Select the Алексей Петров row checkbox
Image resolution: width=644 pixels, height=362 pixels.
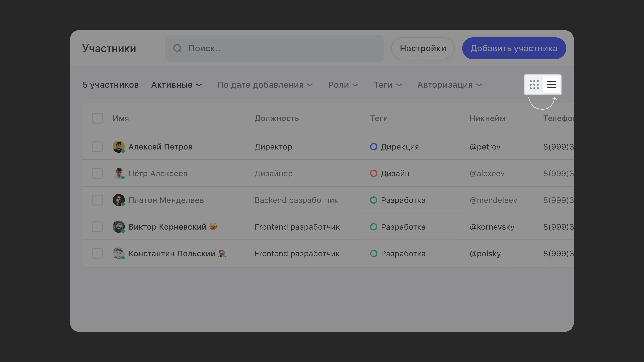[x=97, y=147]
